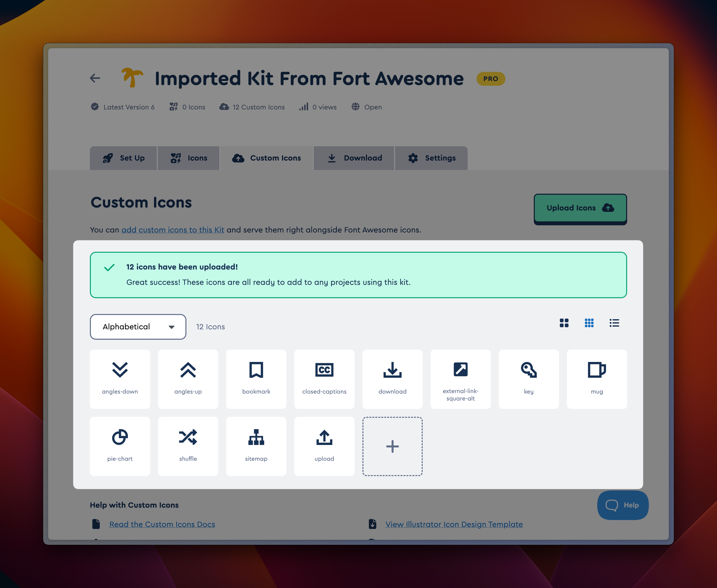The height and width of the screenshot is (588, 717).
Task: Click the Upload Icons button
Action: (580, 208)
